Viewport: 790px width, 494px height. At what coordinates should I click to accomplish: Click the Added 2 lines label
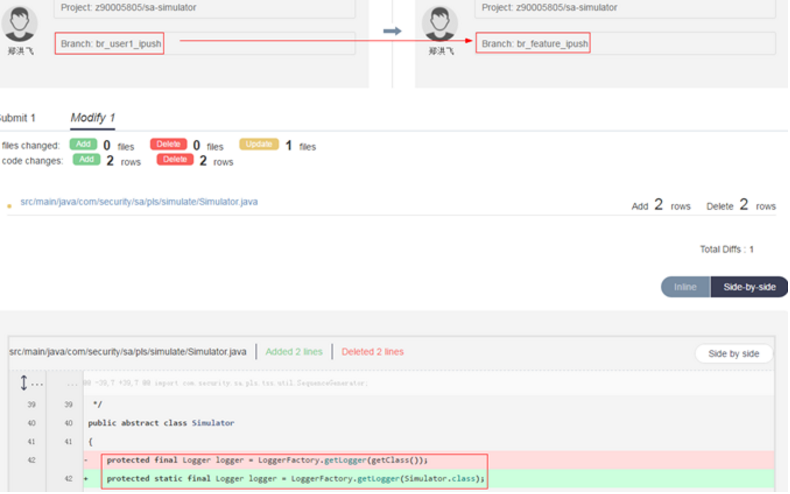point(294,352)
